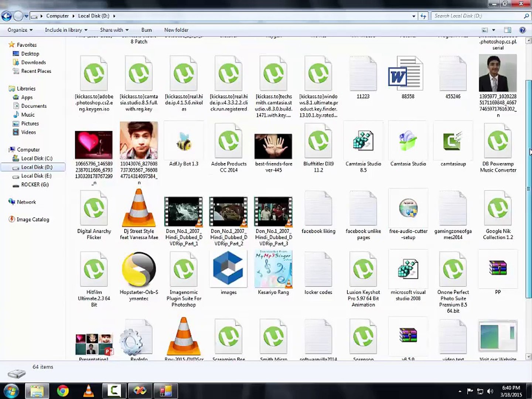The height and width of the screenshot is (399, 532).
Task: Expand the Computer breadcrumb arrow
Action: pos(73,16)
